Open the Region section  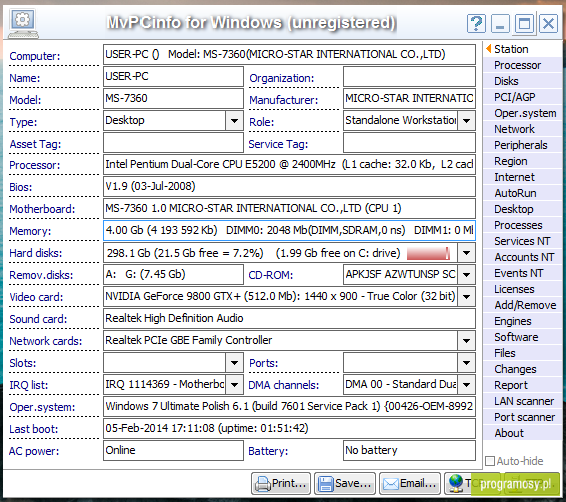point(522,161)
